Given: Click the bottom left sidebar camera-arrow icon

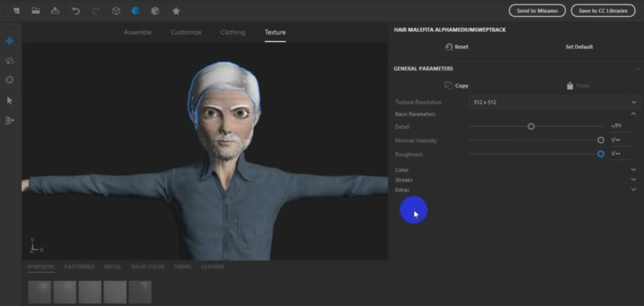Looking at the screenshot, I should [x=10, y=120].
